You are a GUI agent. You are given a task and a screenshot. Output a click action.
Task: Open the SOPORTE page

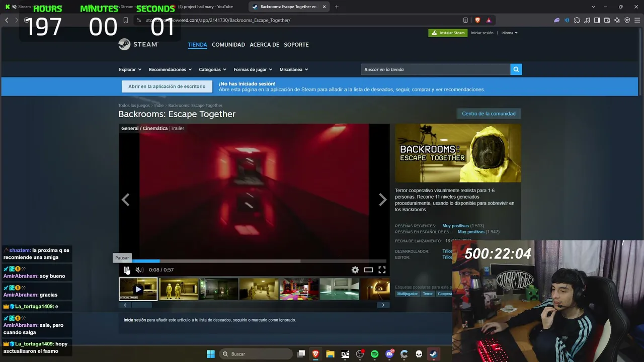(x=296, y=45)
